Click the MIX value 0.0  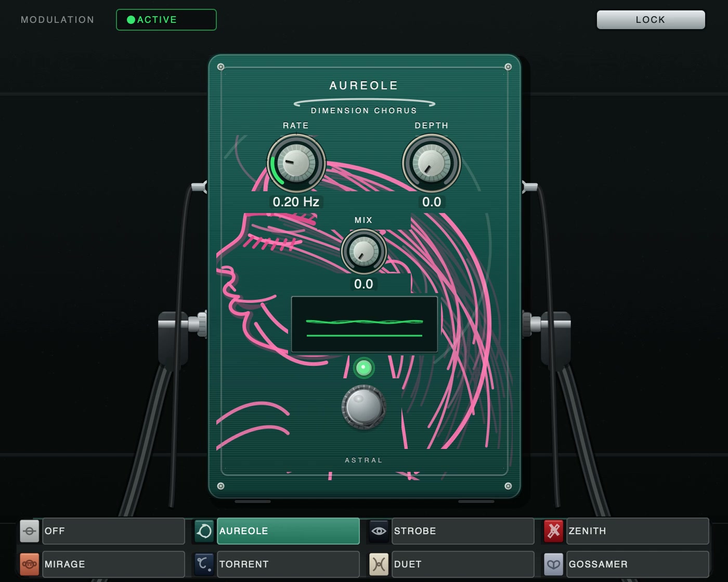363,284
